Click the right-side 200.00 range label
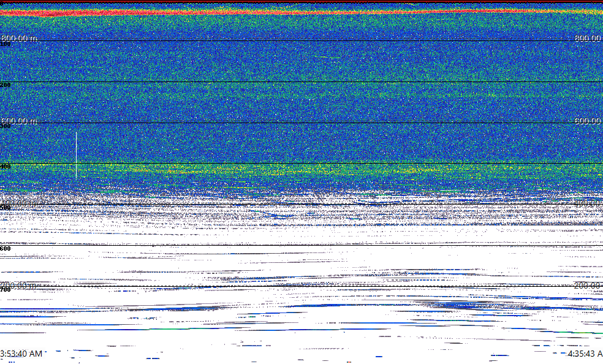603x364 pixels. (588, 286)
